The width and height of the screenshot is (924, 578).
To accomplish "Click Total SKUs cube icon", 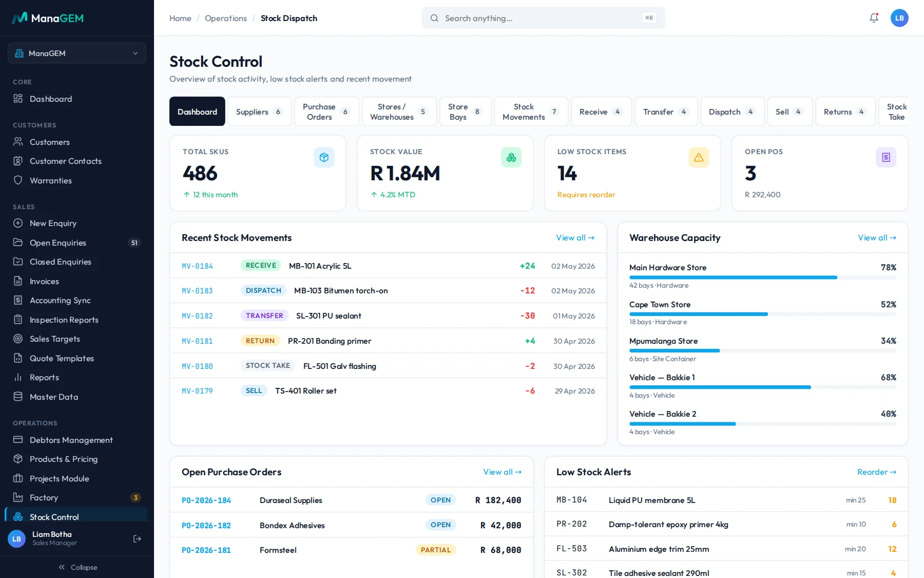I will pyautogui.click(x=324, y=157).
